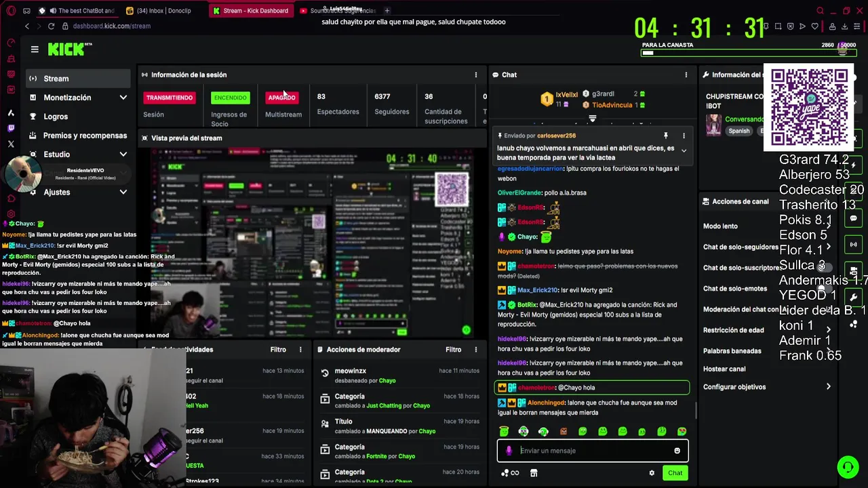Screen dimensions: 868x488
Task: Click the TRANSMITIENDO session status badge
Action: click(170, 98)
